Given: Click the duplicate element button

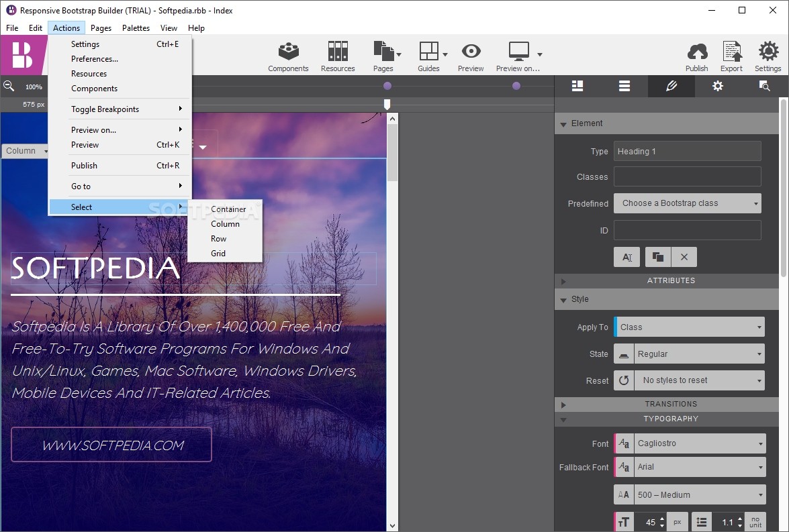Looking at the screenshot, I should [657, 257].
